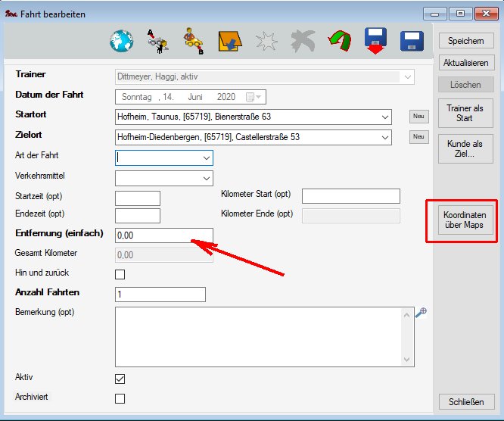Enable the 'Archiviert' checkbox
Screen dimensions: 504x421
pos(120,398)
